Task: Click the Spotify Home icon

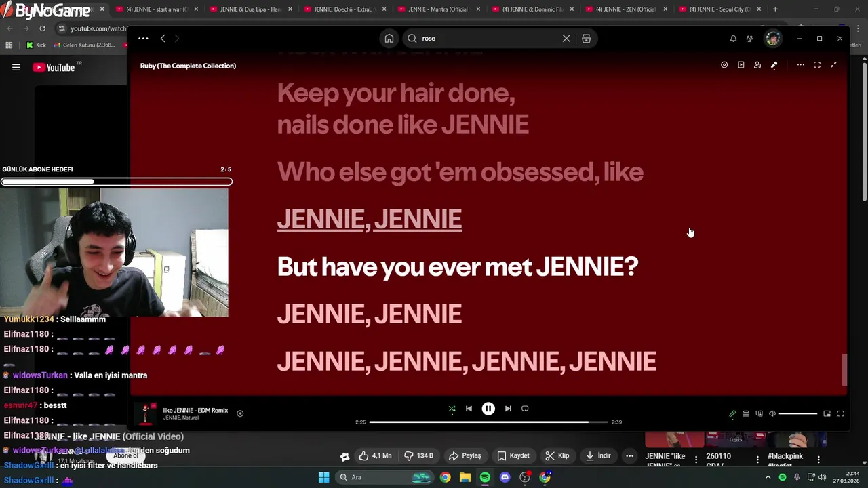Action: pyautogui.click(x=389, y=39)
